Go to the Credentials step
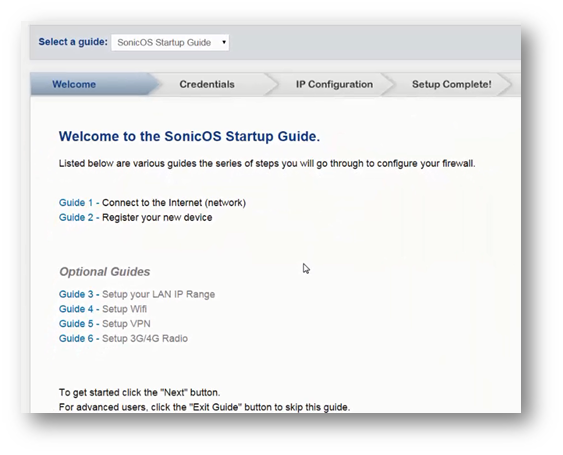This screenshot has height=455, width=563. coord(207,84)
